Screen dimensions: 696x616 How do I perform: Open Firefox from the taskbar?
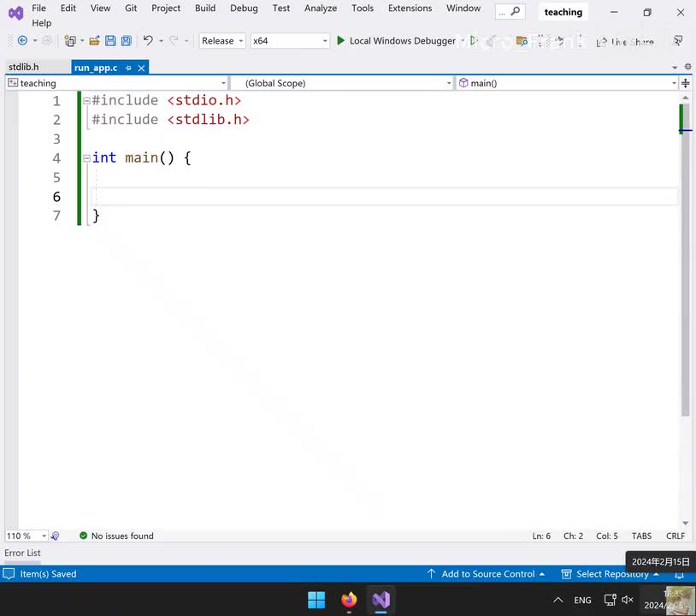click(x=349, y=600)
